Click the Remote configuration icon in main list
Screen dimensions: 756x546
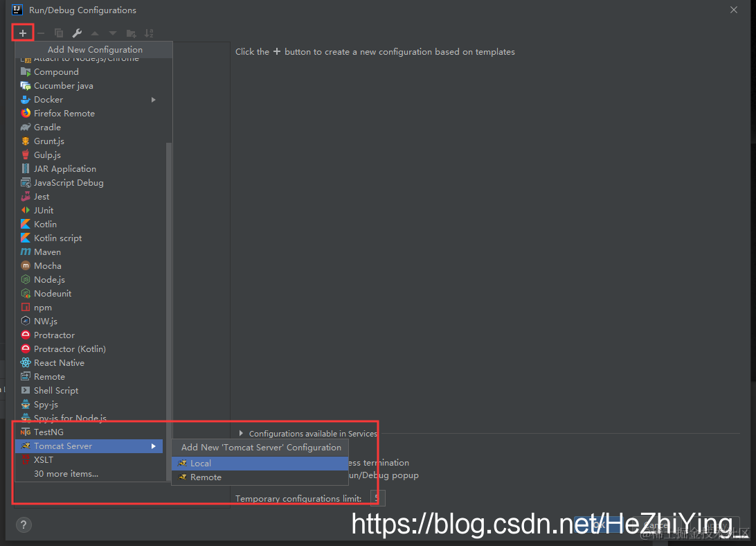tap(26, 376)
